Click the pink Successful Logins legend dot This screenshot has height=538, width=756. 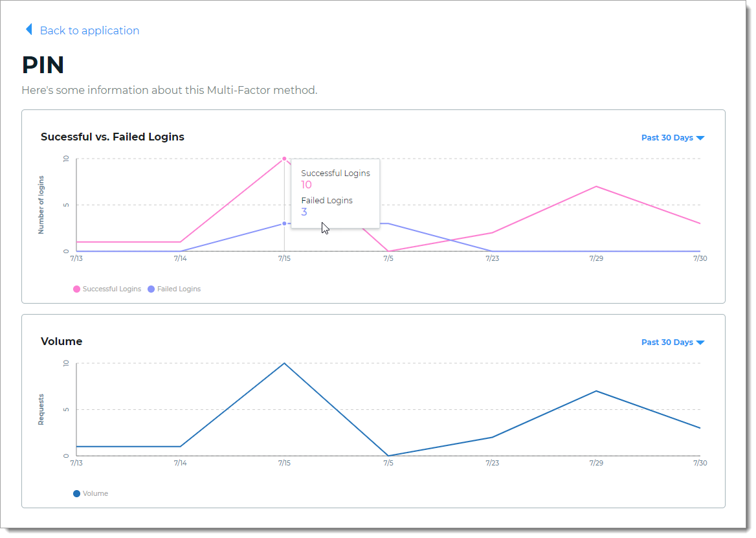tap(77, 289)
